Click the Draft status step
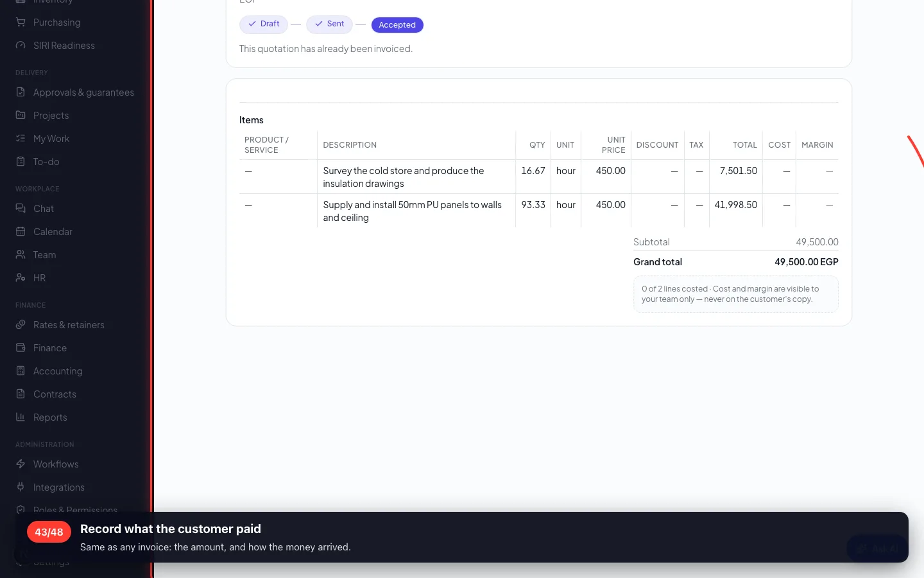Viewport: 924px width, 578px height. point(264,24)
